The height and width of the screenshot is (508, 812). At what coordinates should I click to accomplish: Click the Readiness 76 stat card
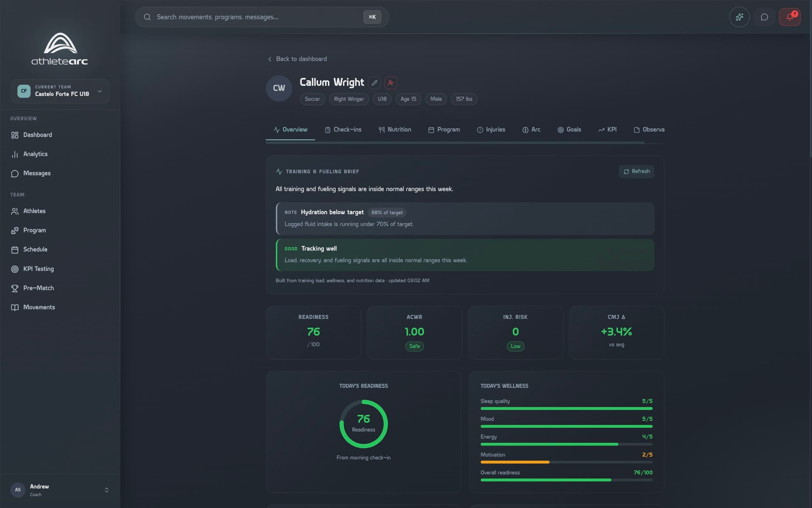coord(313,333)
